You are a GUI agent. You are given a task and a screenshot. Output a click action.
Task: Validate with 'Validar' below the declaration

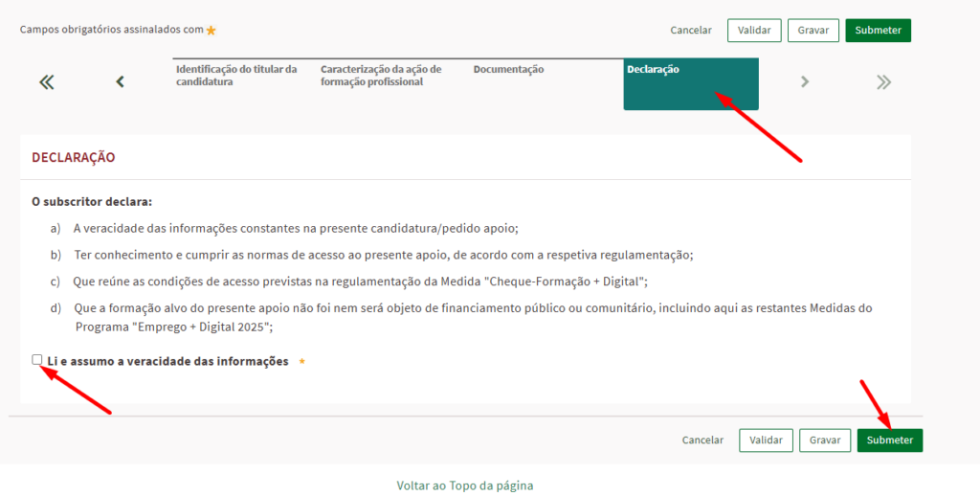pos(766,440)
